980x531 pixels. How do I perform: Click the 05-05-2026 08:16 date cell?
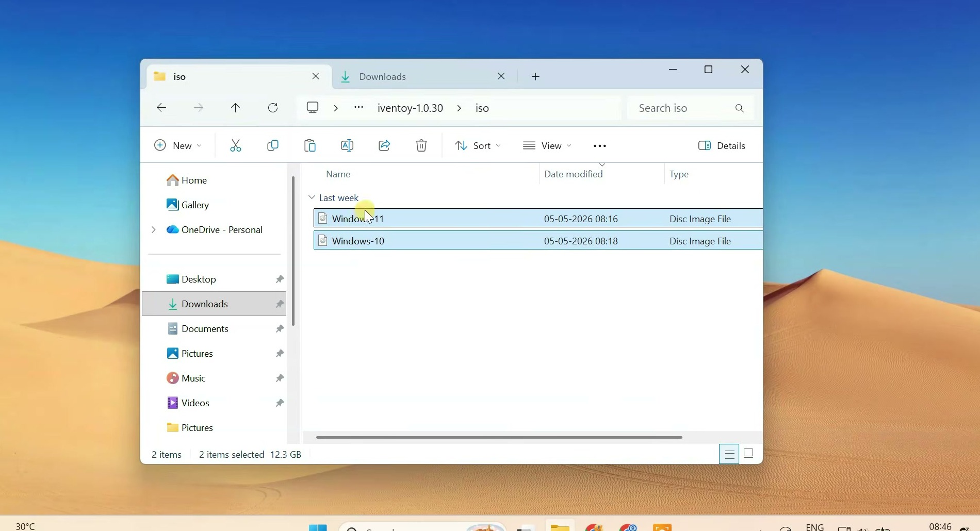pos(581,219)
